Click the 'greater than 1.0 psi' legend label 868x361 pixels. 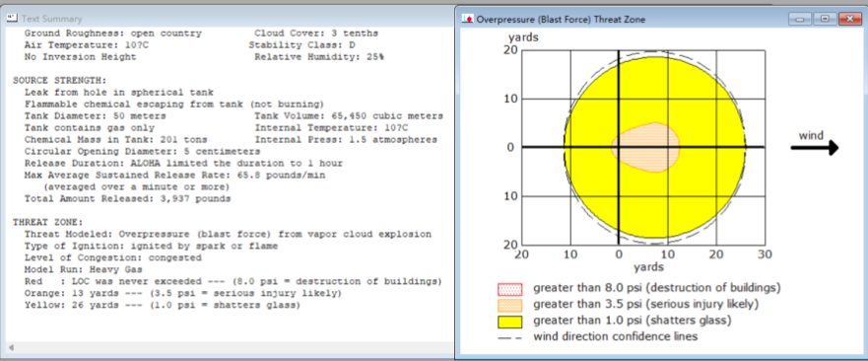click(x=633, y=321)
